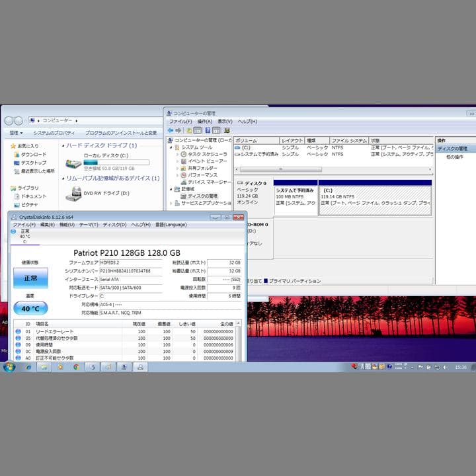Open Google Chrome from the taskbar
The image size is (476, 476).
point(76,367)
